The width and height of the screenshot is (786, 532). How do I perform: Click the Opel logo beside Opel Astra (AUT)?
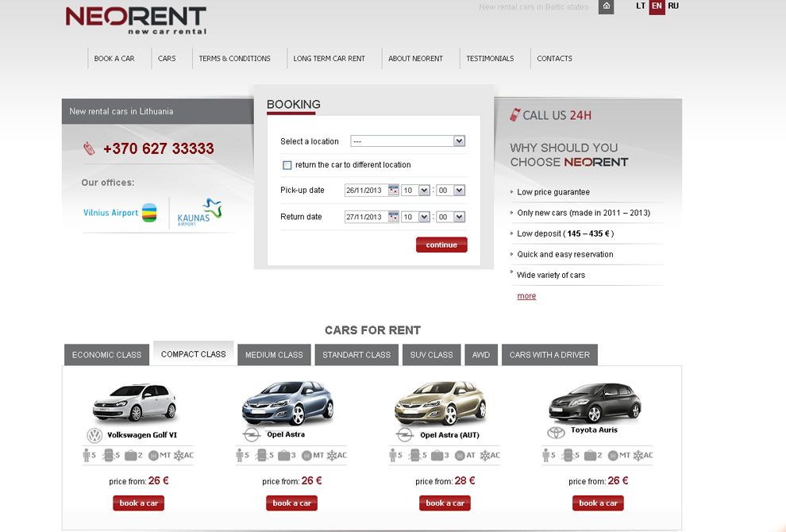pyautogui.click(x=405, y=435)
